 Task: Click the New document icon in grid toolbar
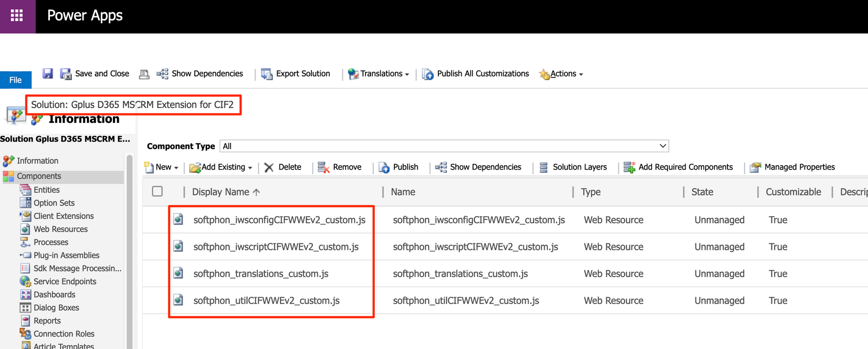coord(149,167)
